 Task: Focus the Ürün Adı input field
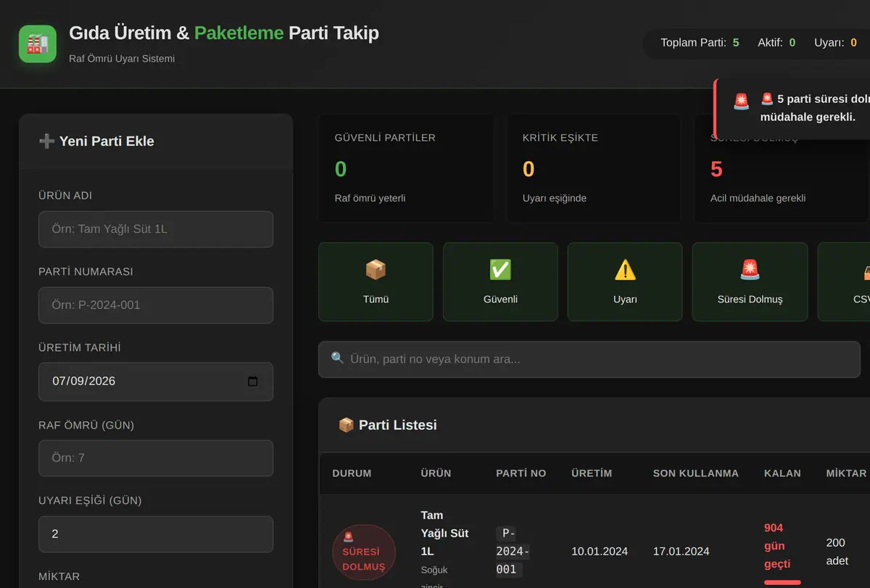pyautogui.click(x=156, y=229)
